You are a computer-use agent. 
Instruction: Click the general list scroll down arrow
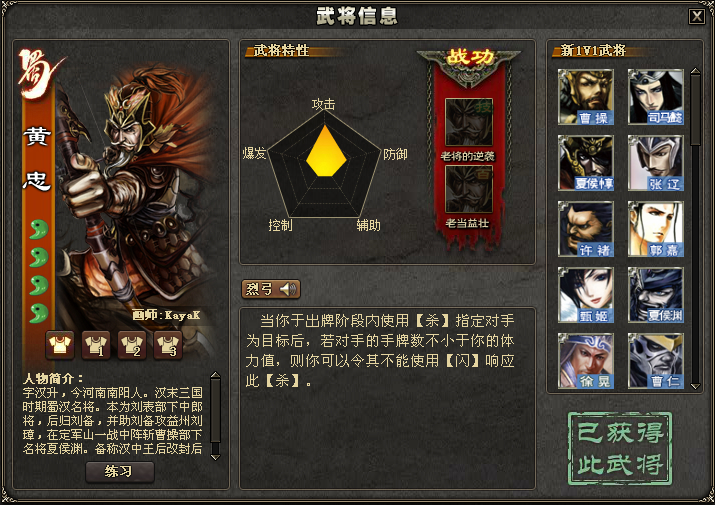click(695, 386)
